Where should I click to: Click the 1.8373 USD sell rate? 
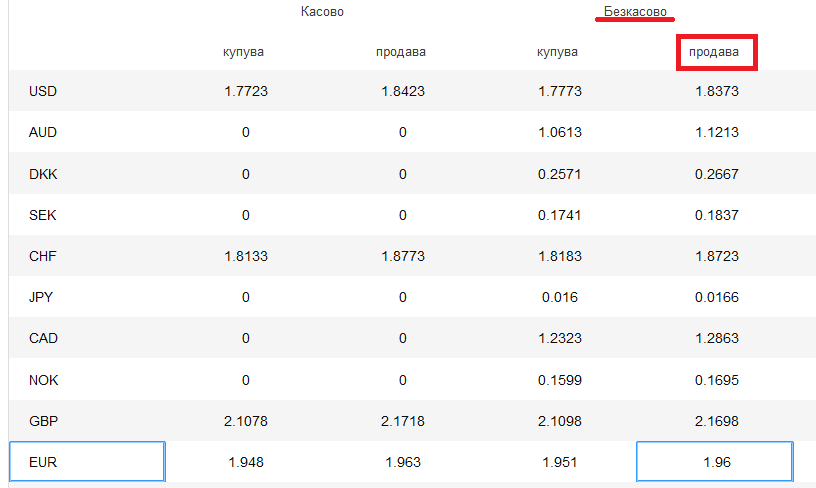click(x=716, y=91)
